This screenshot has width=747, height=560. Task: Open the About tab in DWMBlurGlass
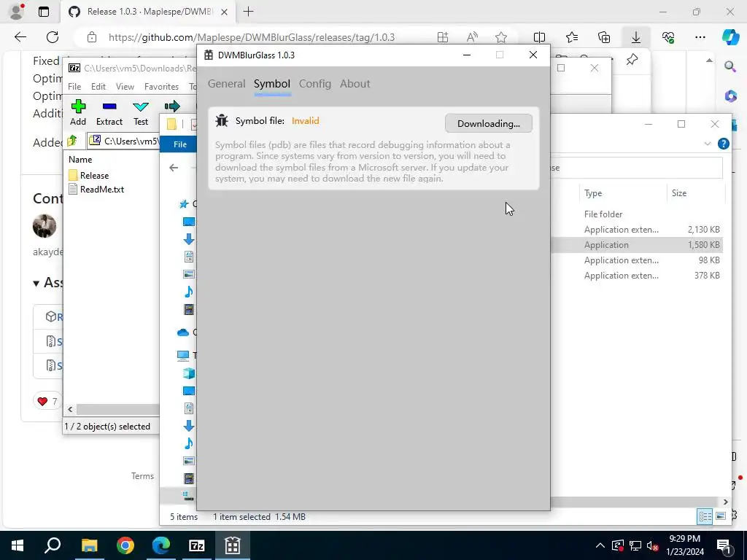[x=355, y=84]
